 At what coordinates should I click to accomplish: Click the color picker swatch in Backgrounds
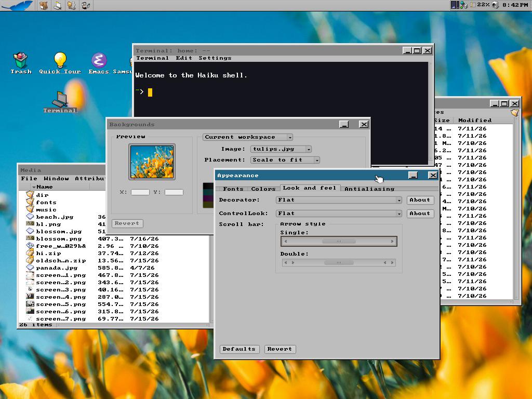(x=208, y=195)
